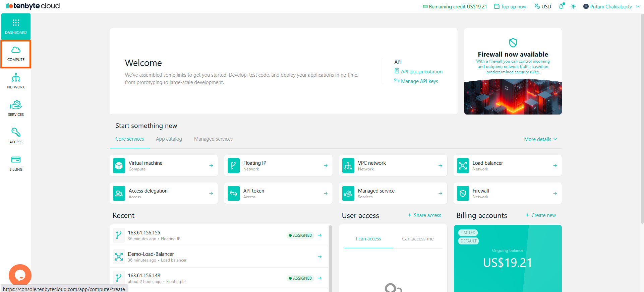Viewport: 644px width, 292px height.
Task: Open the orange chat support bubble
Action: click(x=20, y=275)
